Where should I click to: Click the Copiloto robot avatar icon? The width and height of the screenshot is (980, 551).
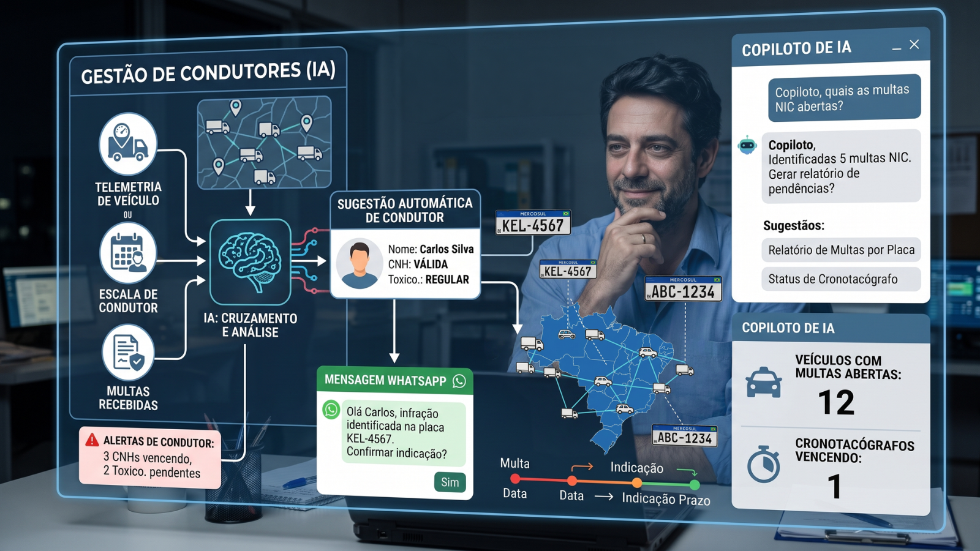click(747, 146)
